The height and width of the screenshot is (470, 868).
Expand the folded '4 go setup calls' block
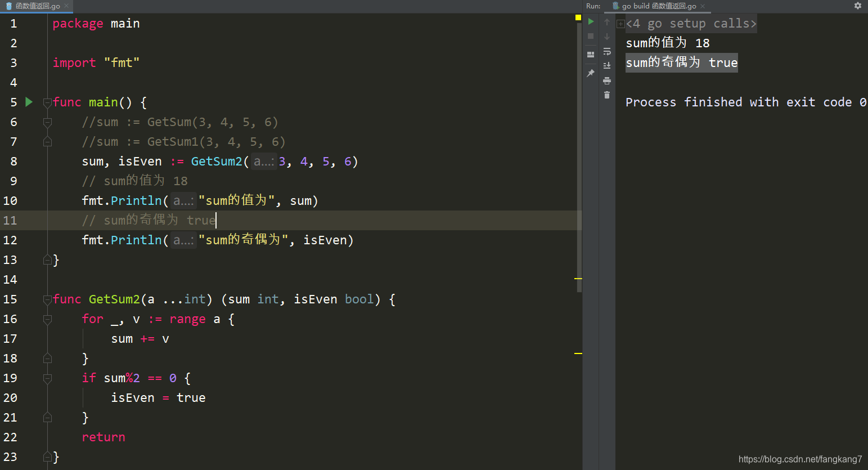coord(620,24)
